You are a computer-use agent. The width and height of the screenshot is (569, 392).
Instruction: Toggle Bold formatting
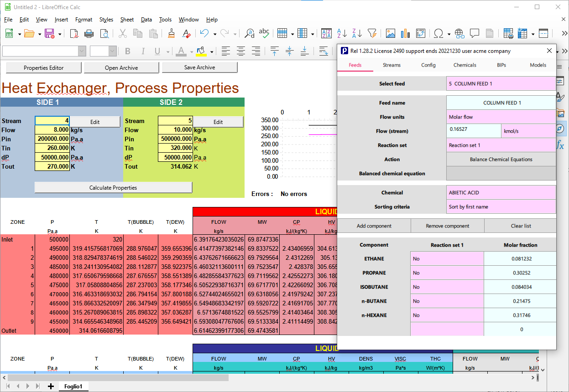pos(128,51)
